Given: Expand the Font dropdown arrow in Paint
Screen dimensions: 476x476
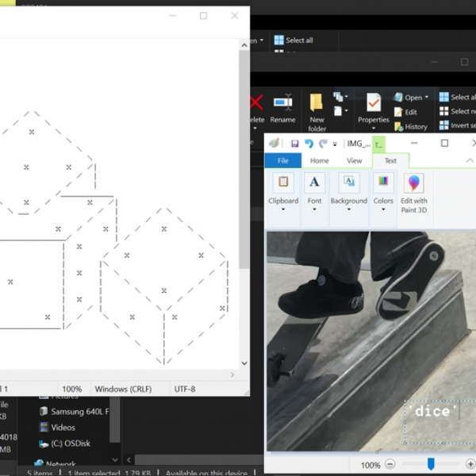Looking at the screenshot, I should pos(314,209).
